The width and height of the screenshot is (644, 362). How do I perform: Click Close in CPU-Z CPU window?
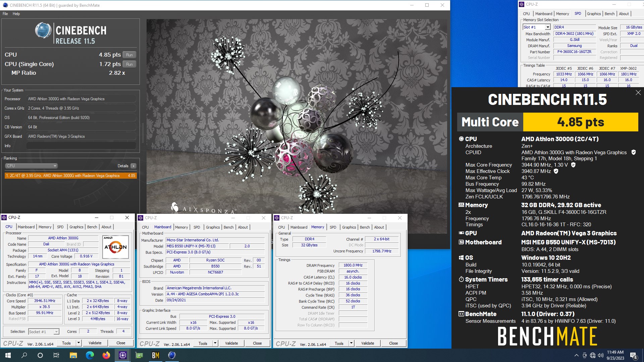(x=121, y=343)
